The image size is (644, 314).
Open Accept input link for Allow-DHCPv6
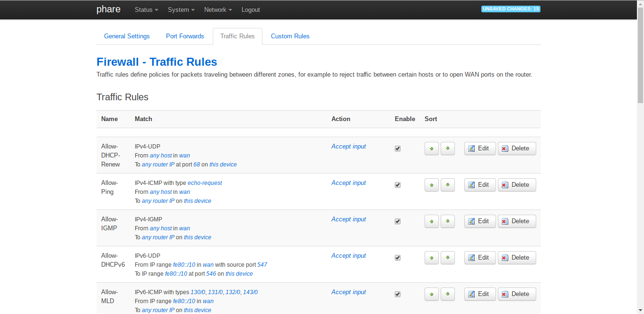(x=348, y=256)
